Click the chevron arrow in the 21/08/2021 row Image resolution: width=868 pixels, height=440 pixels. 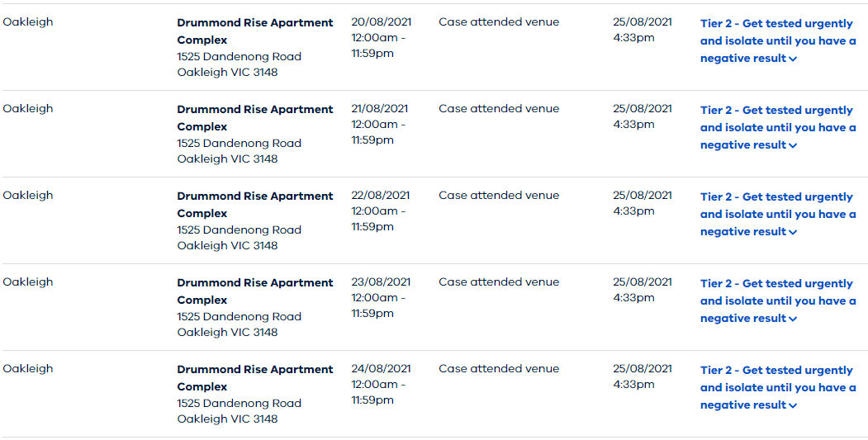pos(793,146)
